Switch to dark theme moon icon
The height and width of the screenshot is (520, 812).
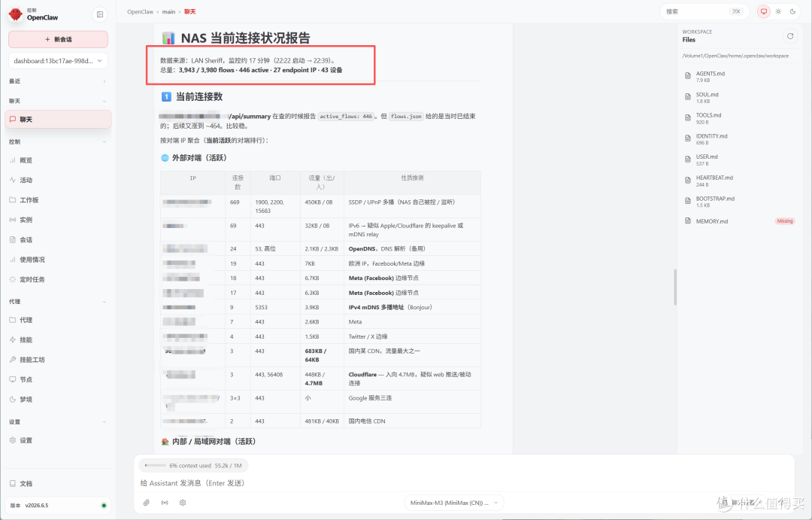(792, 11)
